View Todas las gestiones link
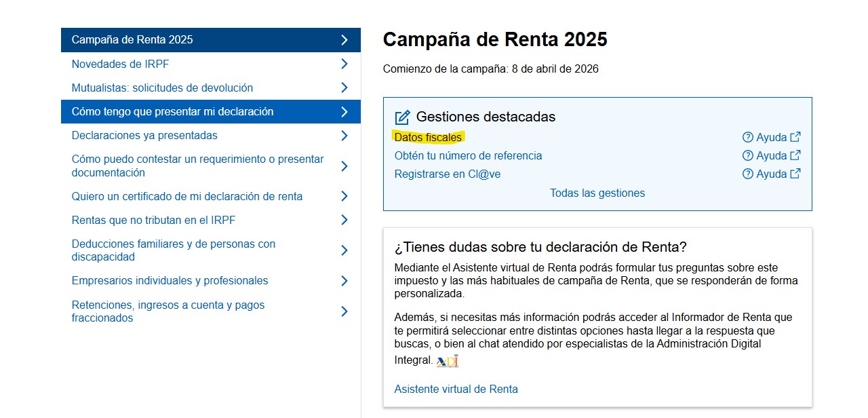Viewport: 868px width, 418px height. point(597,193)
